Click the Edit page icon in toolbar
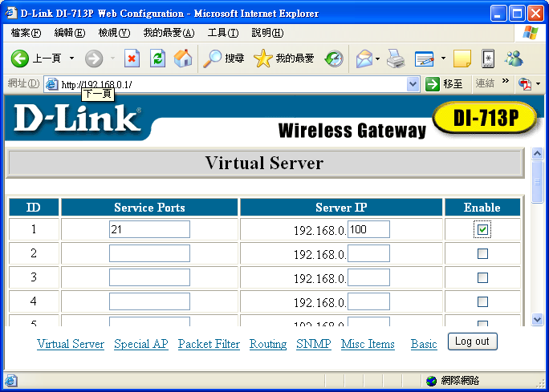Screen dimensions: 549x392 (x=424, y=59)
